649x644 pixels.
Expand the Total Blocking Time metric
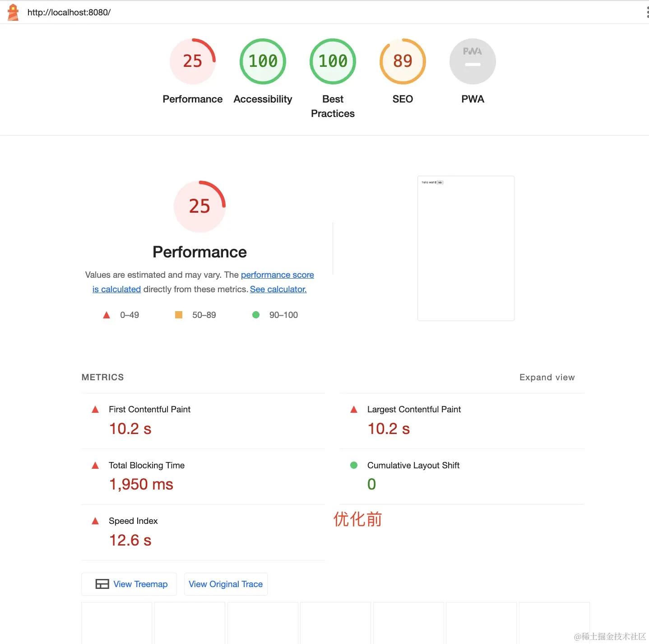tap(203, 477)
